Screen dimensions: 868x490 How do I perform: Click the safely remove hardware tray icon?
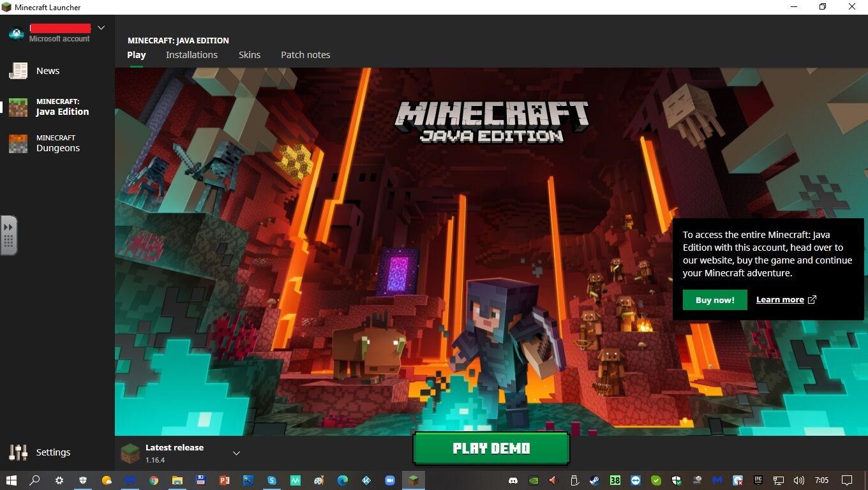click(574, 480)
